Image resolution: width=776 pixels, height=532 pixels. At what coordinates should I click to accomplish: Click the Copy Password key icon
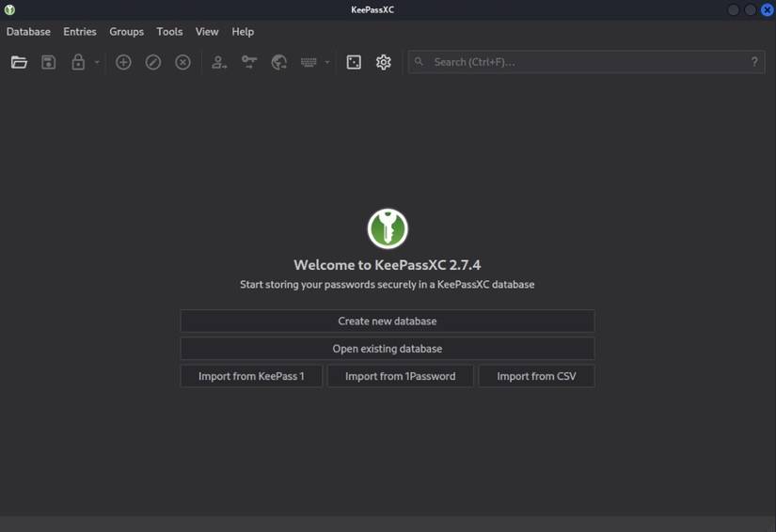click(249, 62)
